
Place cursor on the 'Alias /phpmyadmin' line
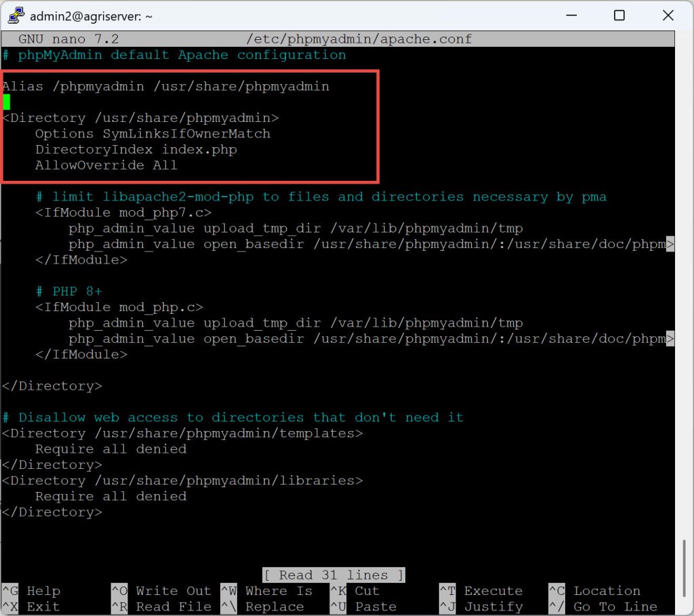[165, 86]
